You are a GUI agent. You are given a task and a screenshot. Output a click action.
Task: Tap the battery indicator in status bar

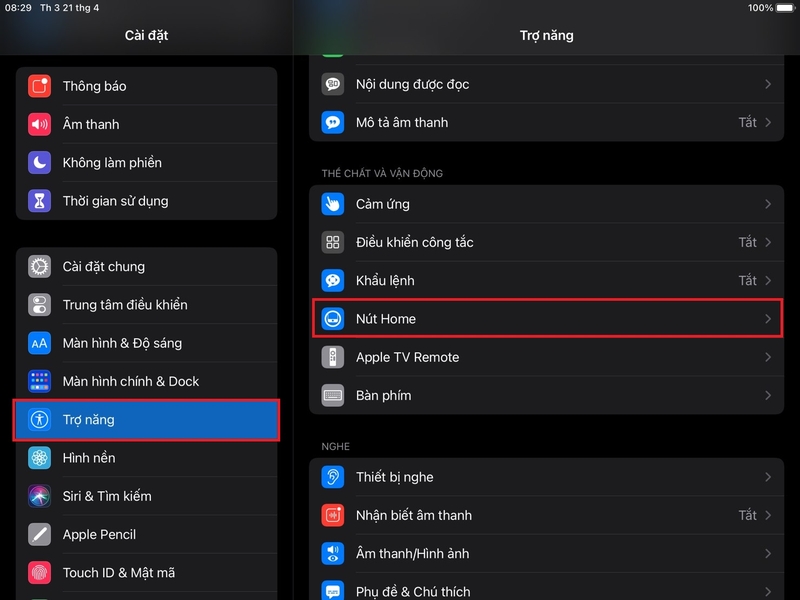785,8
